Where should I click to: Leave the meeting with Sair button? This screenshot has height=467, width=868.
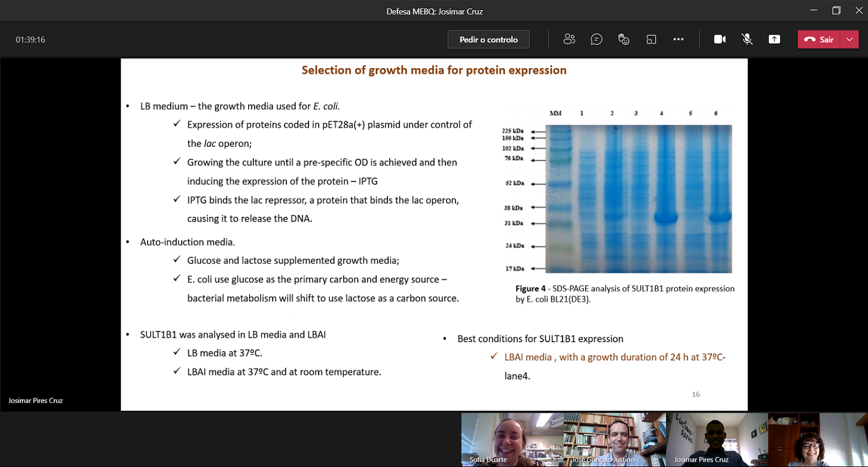(x=819, y=39)
